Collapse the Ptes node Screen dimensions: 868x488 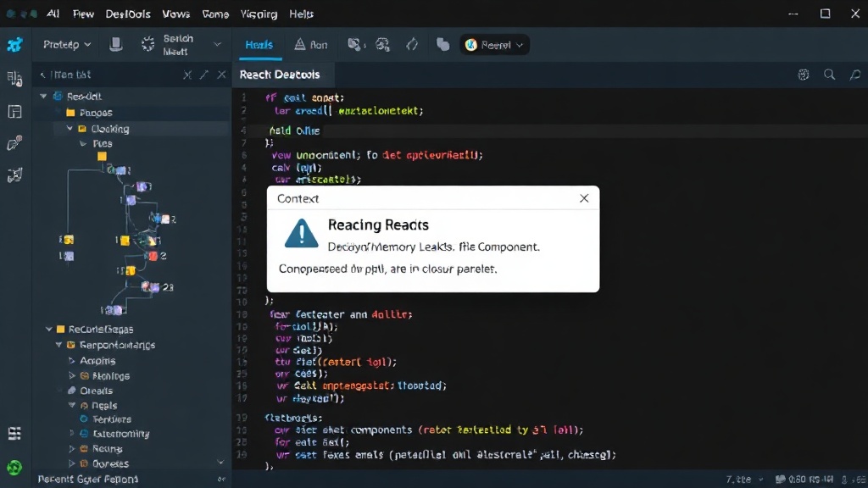[83, 144]
